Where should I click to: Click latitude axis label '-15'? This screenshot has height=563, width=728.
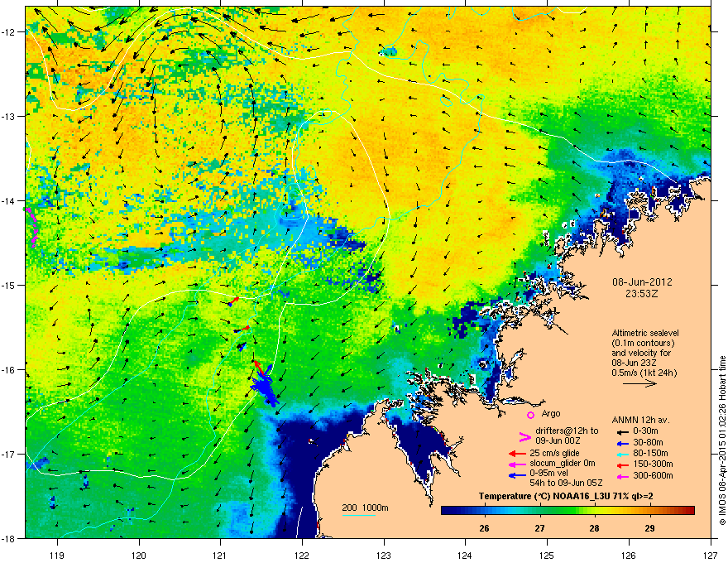point(8,285)
